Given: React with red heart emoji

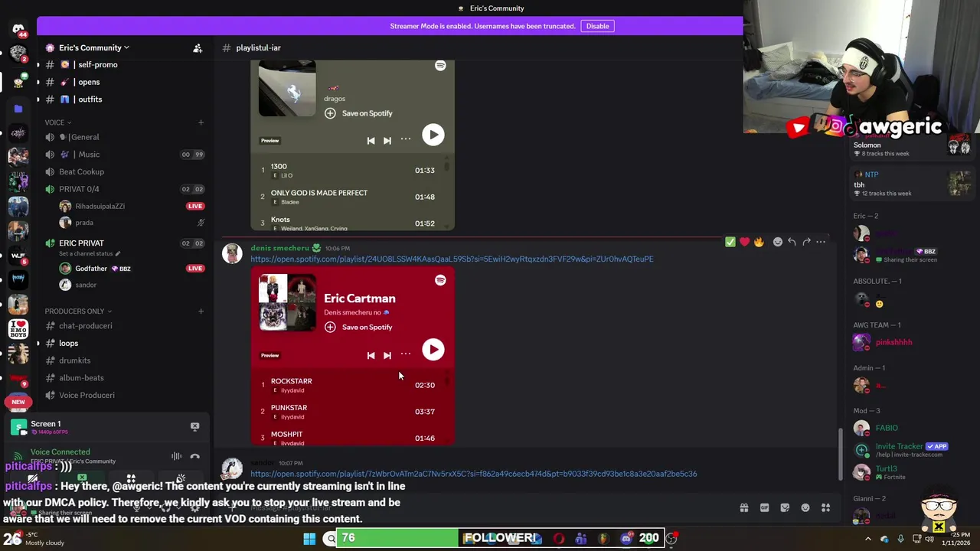Looking at the screenshot, I should point(744,242).
